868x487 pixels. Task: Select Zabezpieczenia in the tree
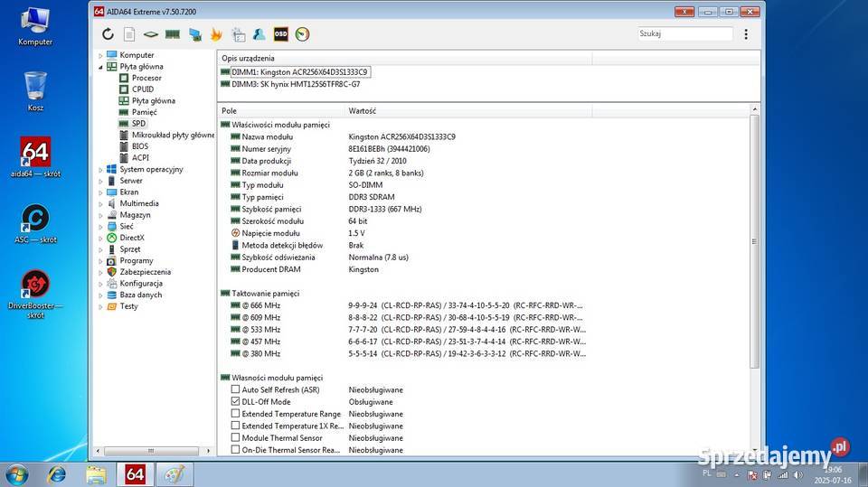pos(145,272)
